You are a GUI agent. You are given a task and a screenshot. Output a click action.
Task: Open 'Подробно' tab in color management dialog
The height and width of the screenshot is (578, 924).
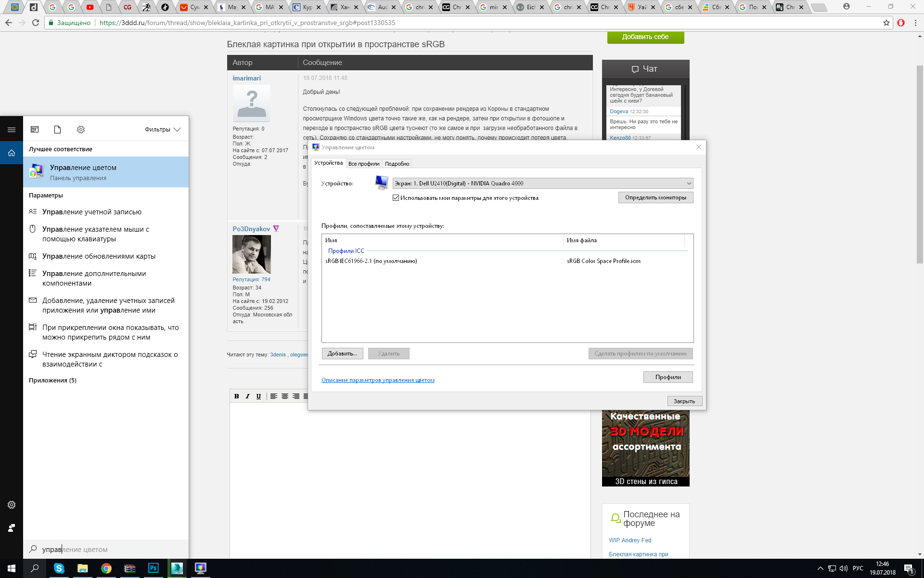(x=397, y=164)
